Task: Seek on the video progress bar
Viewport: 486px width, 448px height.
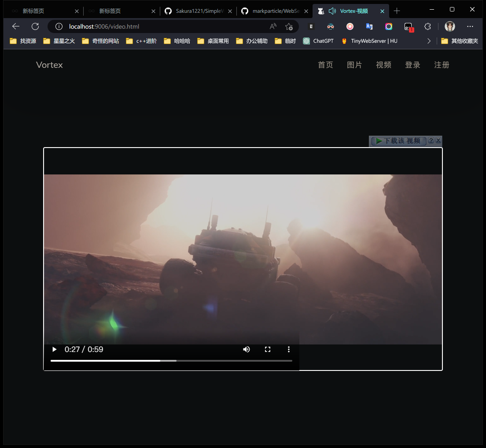Action: tap(171, 360)
